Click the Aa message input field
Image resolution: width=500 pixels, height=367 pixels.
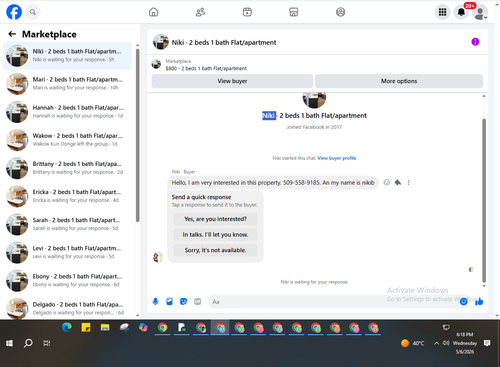pos(333,302)
